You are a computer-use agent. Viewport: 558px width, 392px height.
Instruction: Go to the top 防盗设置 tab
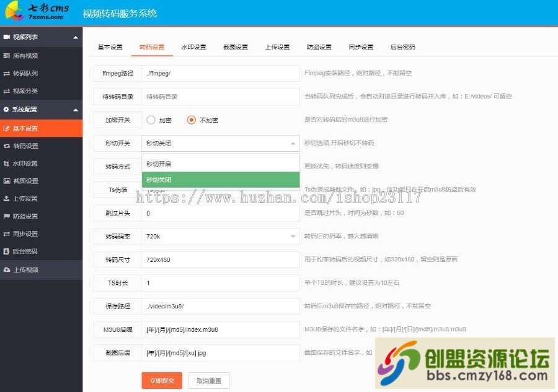[x=319, y=47]
